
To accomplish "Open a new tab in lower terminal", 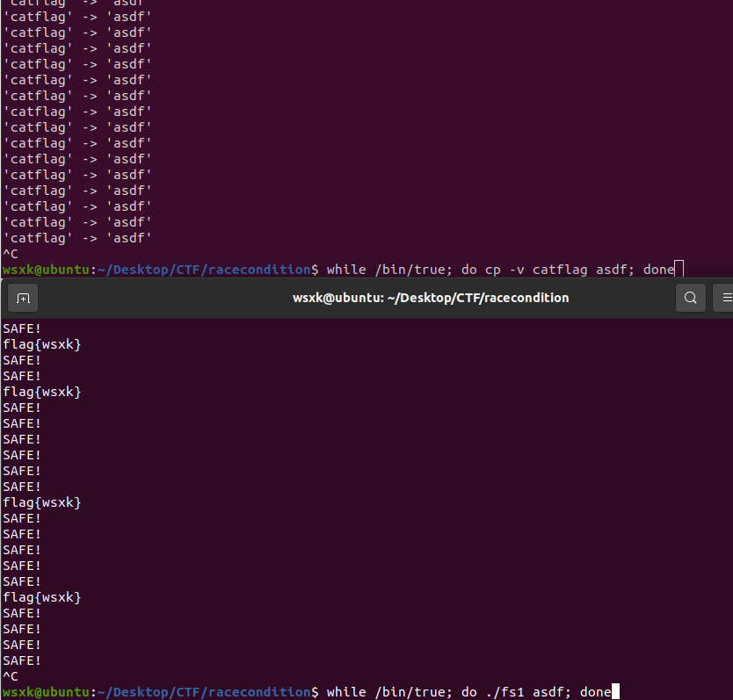I will 23,298.
